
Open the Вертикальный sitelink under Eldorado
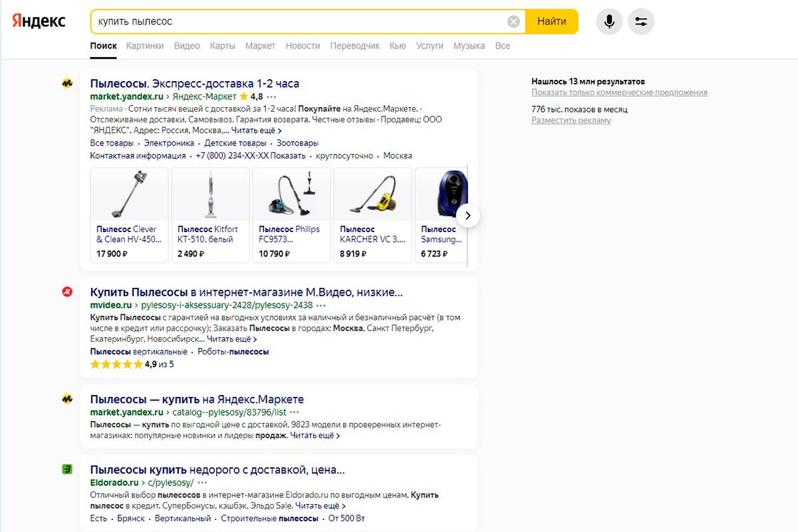tap(183, 519)
